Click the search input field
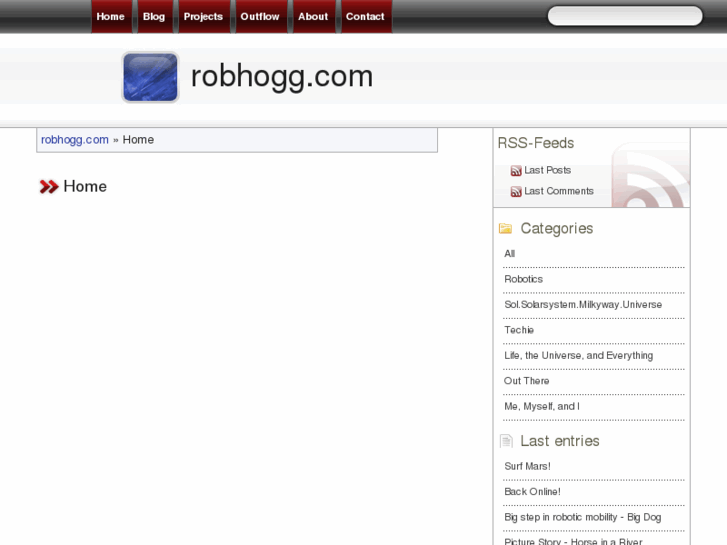Image resolution: width=727 pixels, height=545 pixels. click(625, 16)
